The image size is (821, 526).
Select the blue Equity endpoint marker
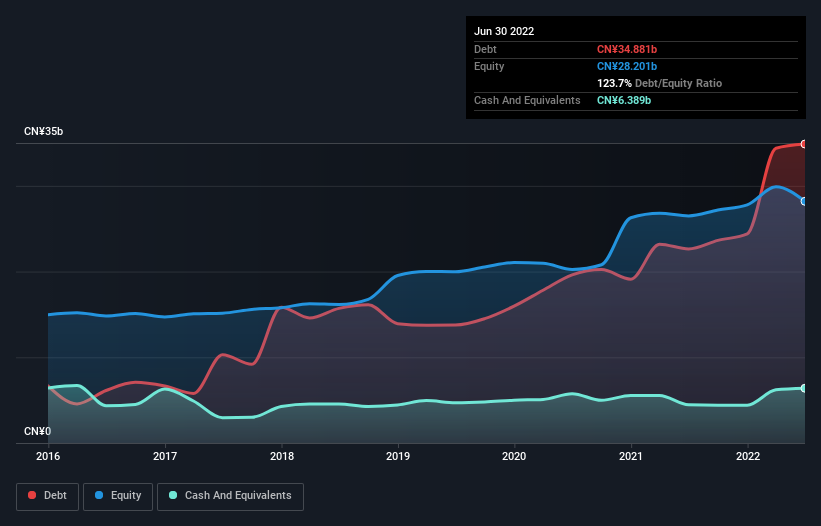click(804, 202)
